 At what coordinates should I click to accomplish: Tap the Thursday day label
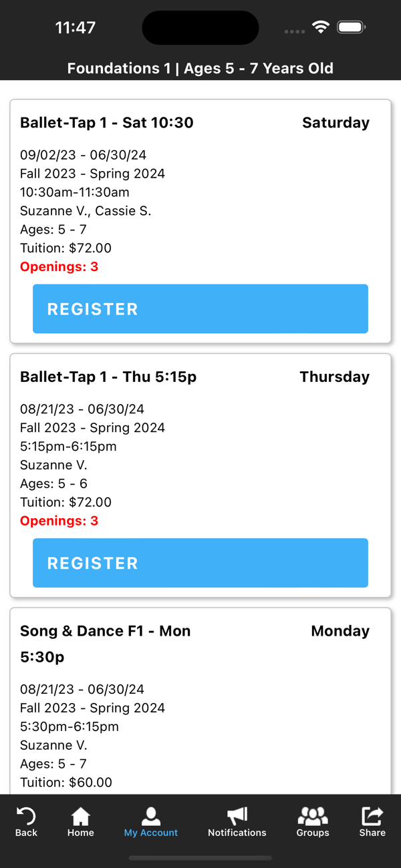point(334,377)
